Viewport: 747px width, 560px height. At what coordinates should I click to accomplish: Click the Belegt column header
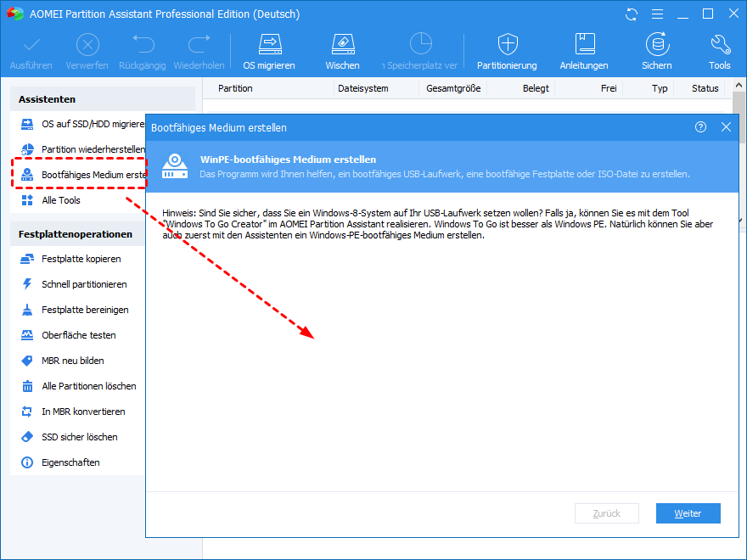coord(536,88)
